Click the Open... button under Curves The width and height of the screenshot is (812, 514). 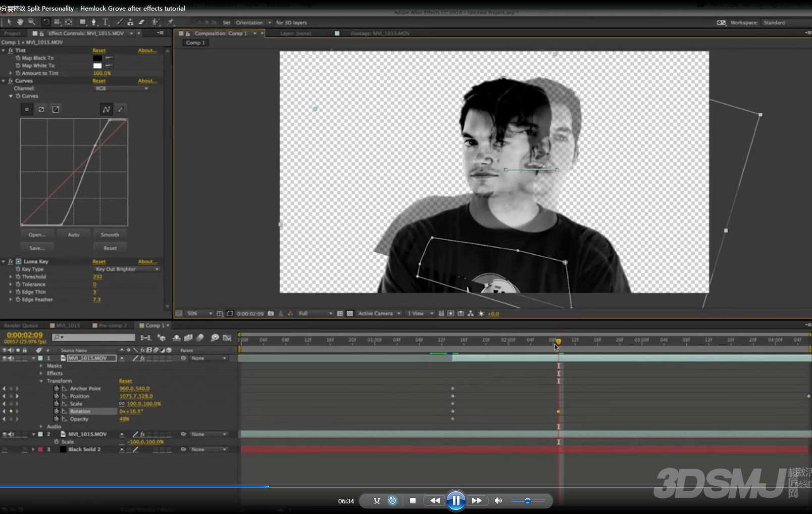point(37,235)
